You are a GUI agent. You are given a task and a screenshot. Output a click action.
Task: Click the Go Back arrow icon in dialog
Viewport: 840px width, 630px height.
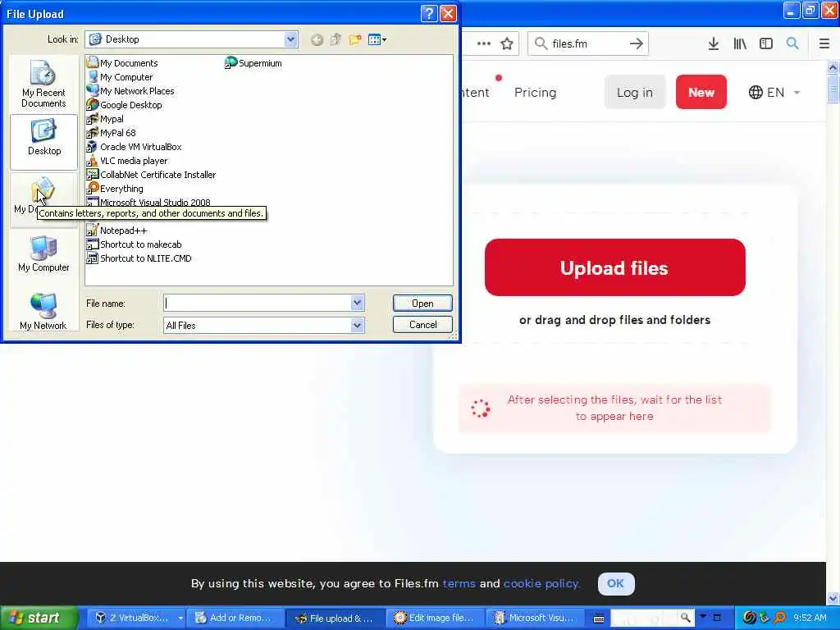pyautogui.click(x=317, y=39)
